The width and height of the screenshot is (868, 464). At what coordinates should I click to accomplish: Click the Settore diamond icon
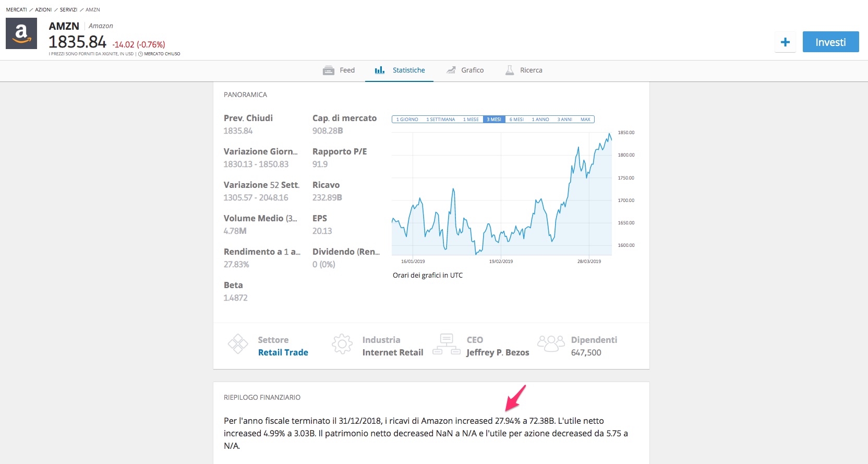click(238, 344)
